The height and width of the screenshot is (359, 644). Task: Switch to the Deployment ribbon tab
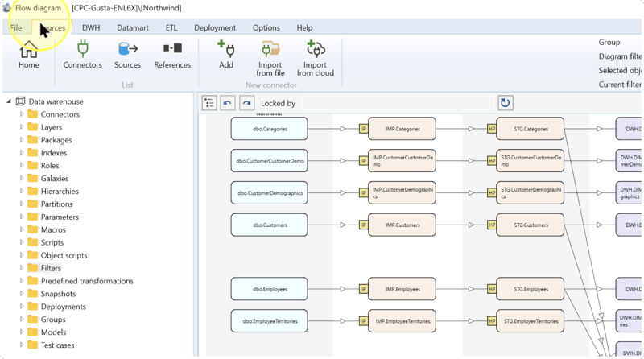215,27
